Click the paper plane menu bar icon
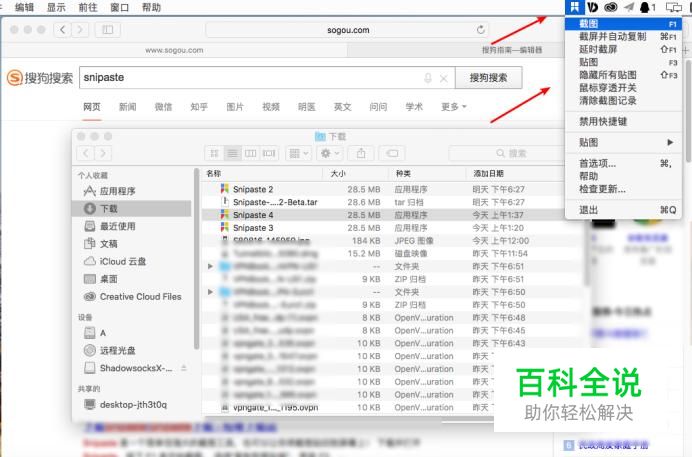 (629, 7)
